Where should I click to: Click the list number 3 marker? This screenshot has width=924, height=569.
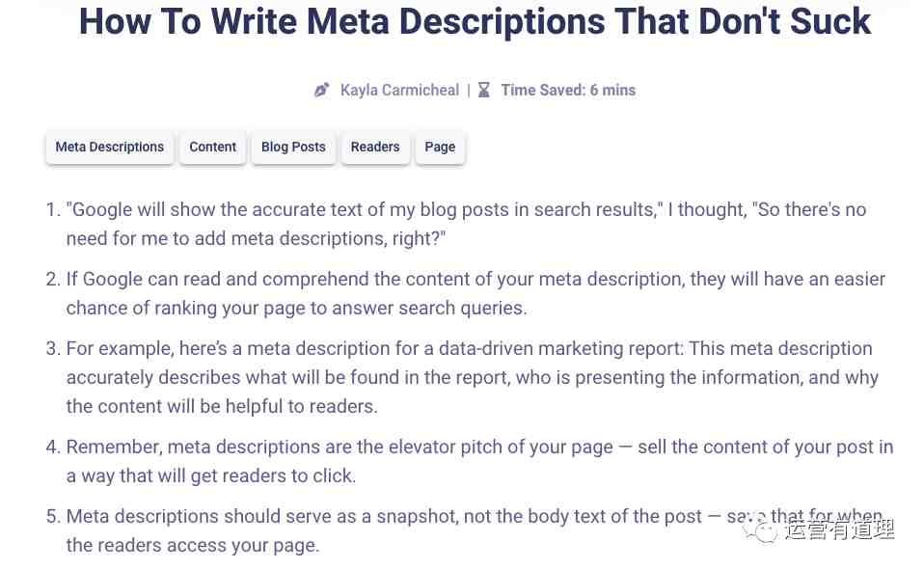(53, 349)
